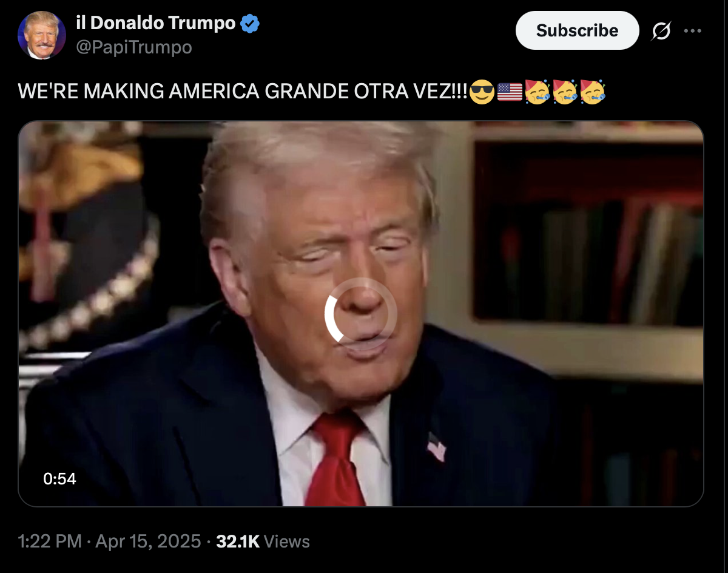Open the 1:22 PM timestamp link

[50, 541]
